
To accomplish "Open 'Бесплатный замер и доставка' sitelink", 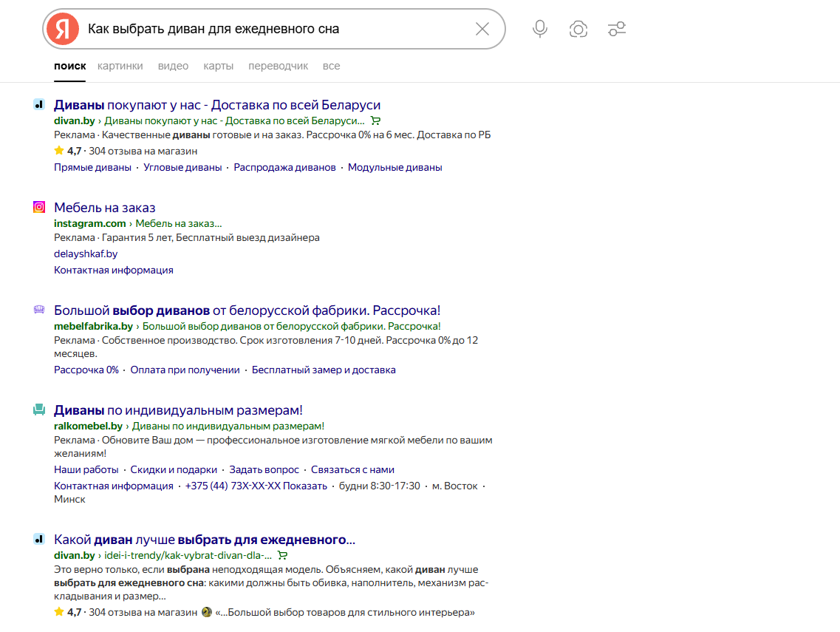I will (x=324, y=370).
